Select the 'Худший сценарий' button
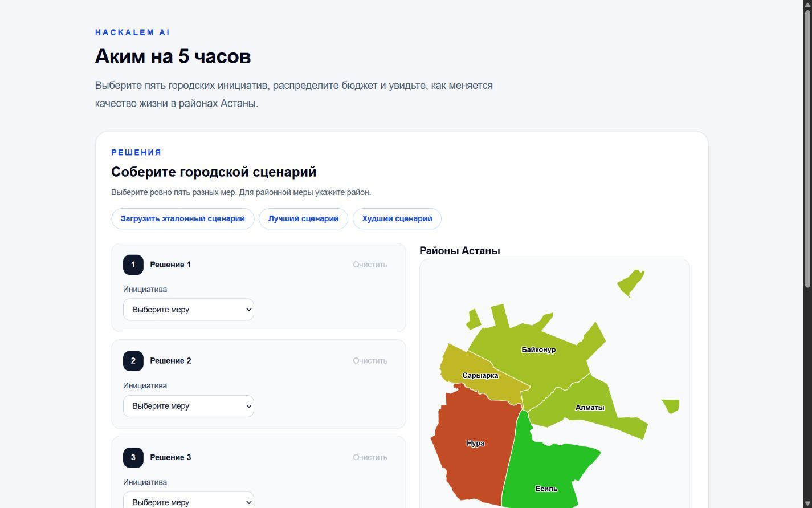The image size is (812, 508). click(397, 219)
